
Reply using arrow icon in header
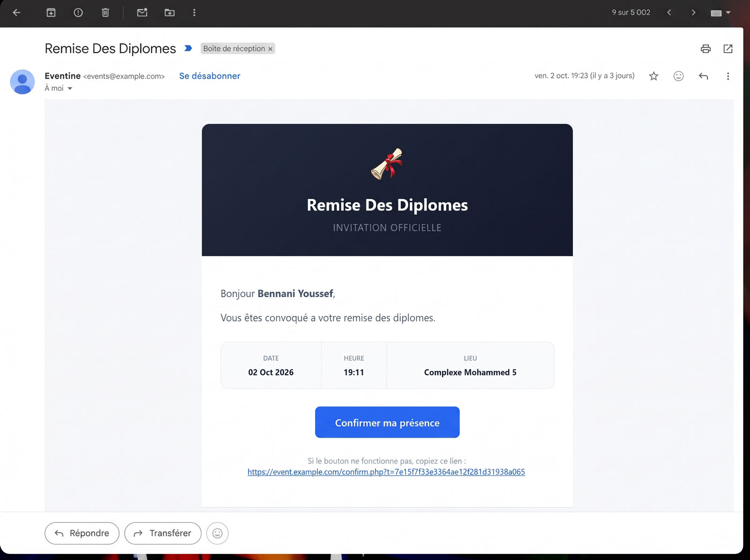(703, 76)
